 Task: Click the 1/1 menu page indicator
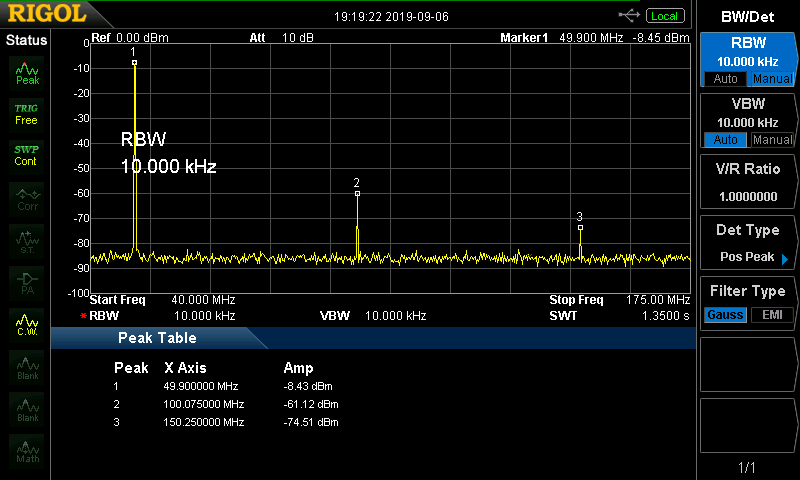click(x=747, y=467)
